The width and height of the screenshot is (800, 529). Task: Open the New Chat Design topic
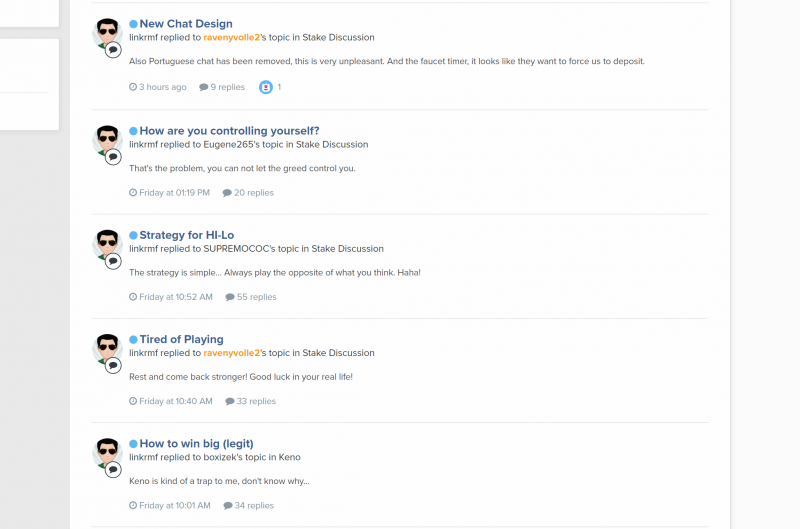(x=186, y=24)
